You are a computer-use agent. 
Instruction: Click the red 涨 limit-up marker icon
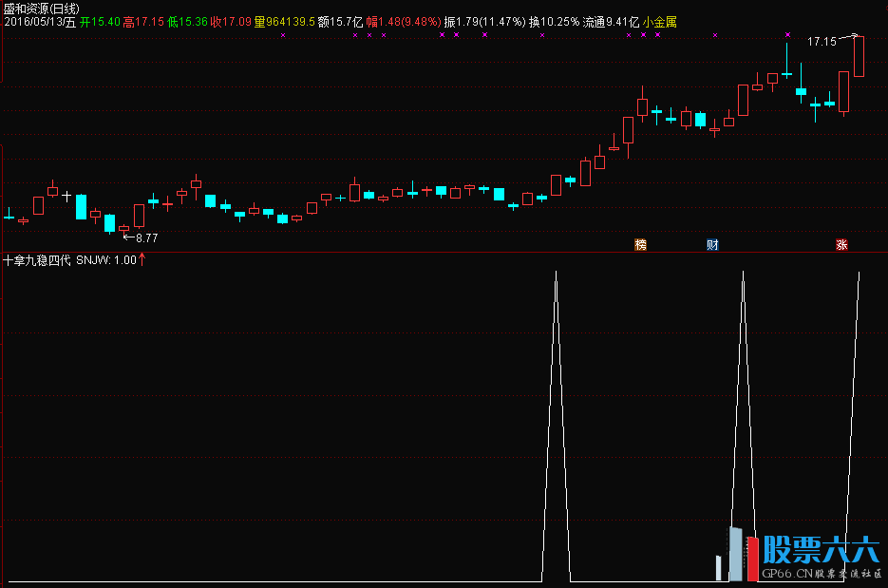coord(841,244)
